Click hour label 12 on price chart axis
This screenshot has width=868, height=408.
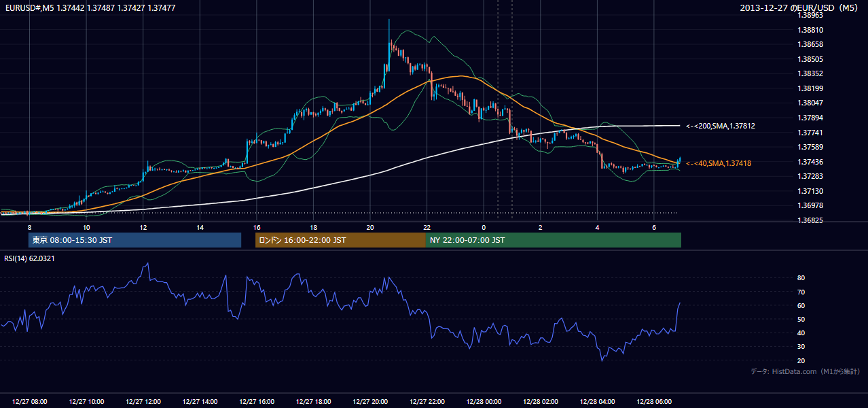pyautogui.click(x=143, y=227)
